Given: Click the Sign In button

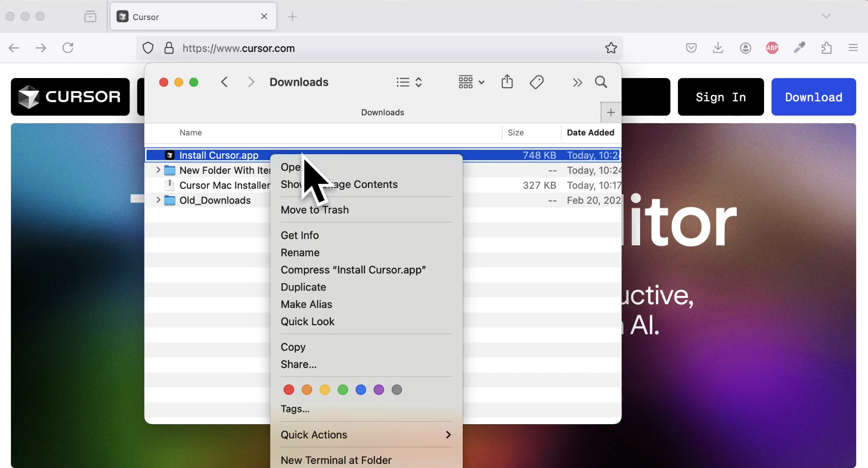Looking at the screenshot, I should tap(720, 97).
